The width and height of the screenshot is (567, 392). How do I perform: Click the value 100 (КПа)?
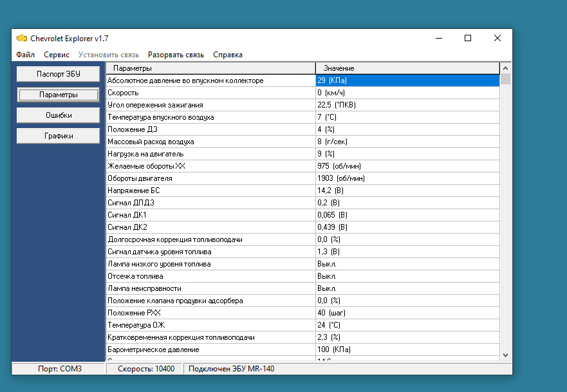(x=407, y=350)
